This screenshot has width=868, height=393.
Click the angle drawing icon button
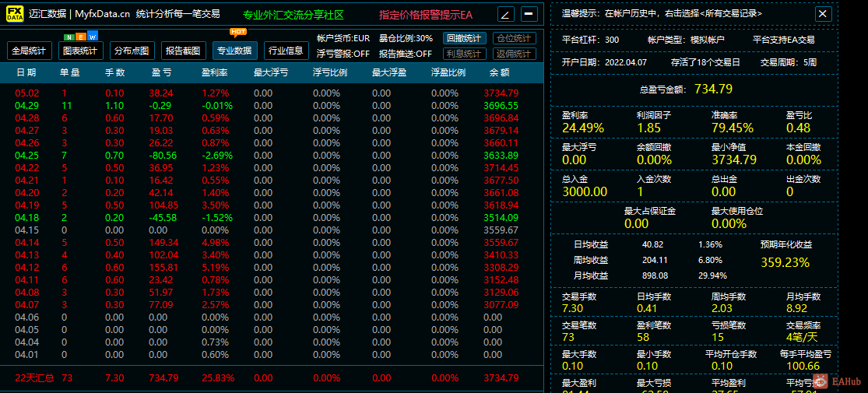505,14
